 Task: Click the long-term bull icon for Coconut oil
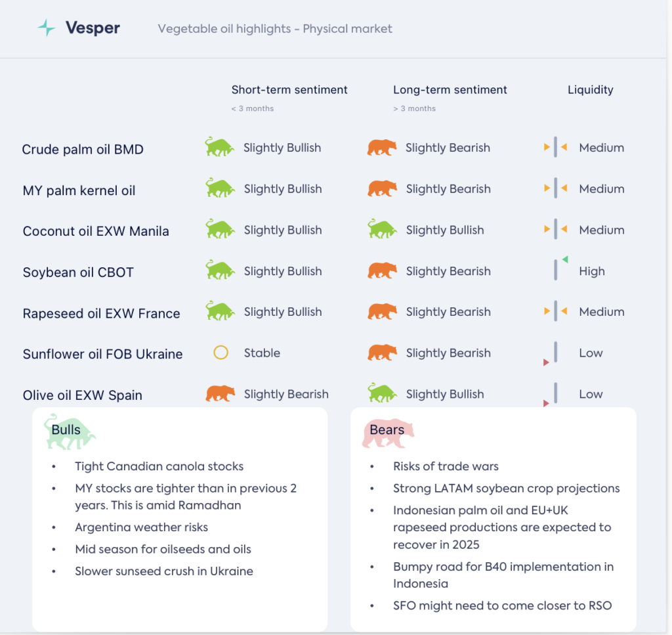point(382,229)
